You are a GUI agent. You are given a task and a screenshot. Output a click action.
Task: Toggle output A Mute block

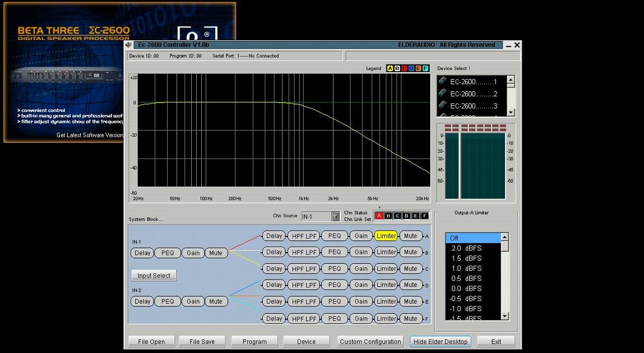click(x=410, y=235)
